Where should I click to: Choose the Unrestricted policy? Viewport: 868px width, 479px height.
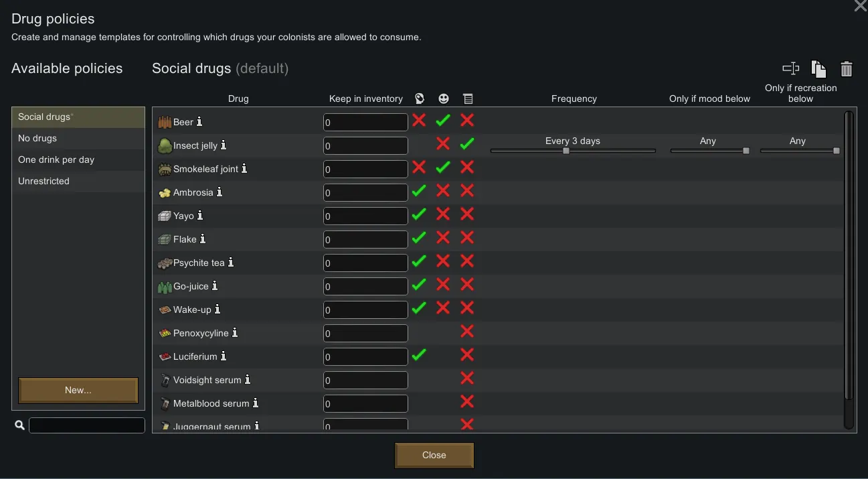click(78, 181)
